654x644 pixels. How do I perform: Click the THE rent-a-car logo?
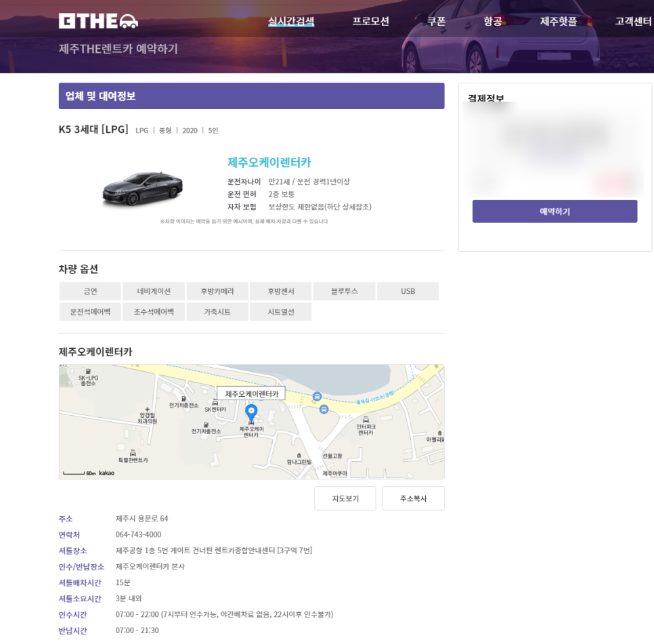click(98, 21)
